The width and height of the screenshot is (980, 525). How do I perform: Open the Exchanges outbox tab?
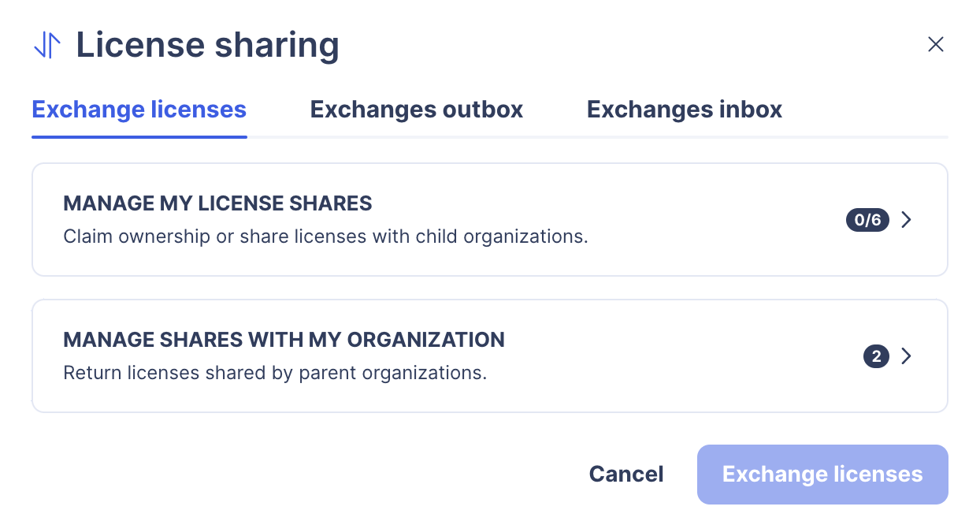[x=416, y=110]
